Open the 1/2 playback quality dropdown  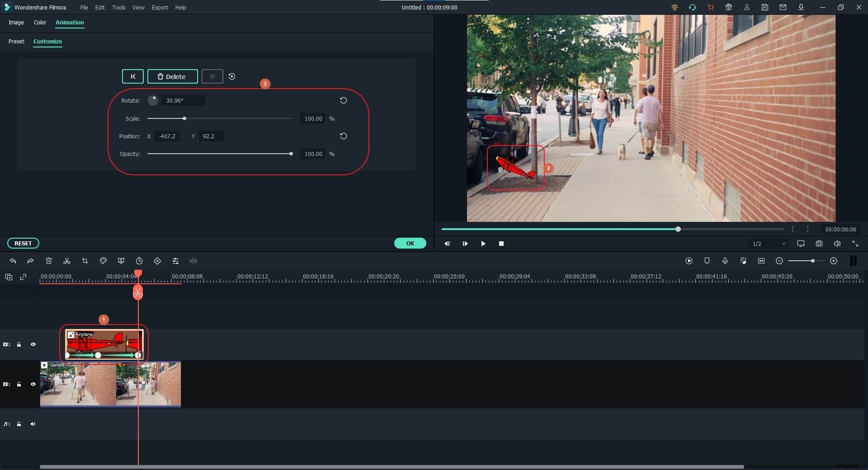coord(769,244)
